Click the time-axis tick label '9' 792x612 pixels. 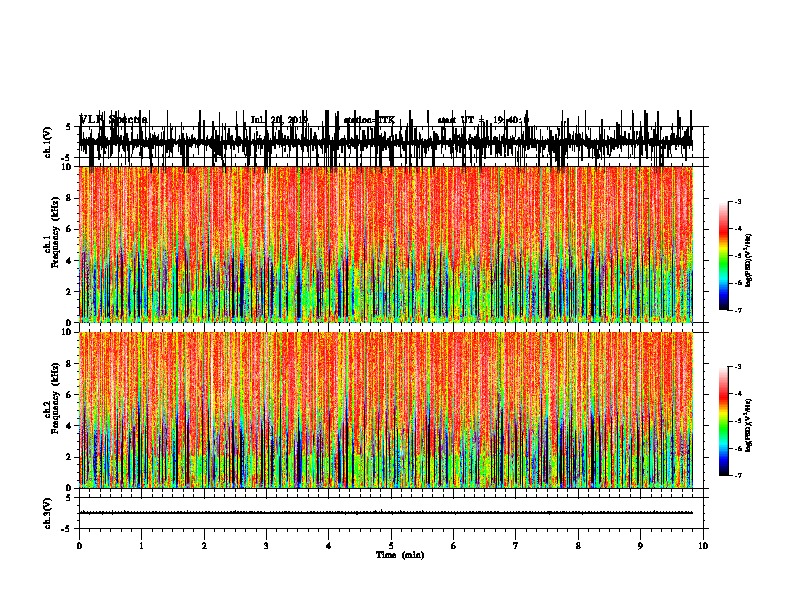tap(640, 546)
